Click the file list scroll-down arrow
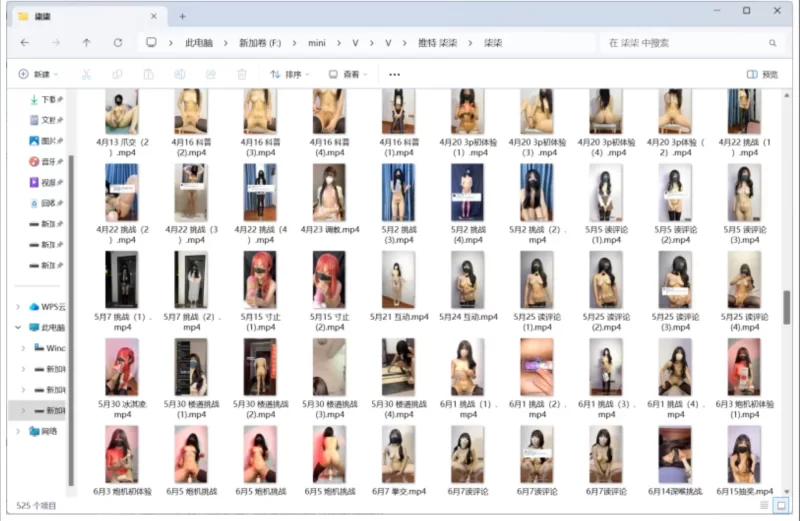Screen dimensions: 800x521 pyautogui.click(x=787, y=491)
